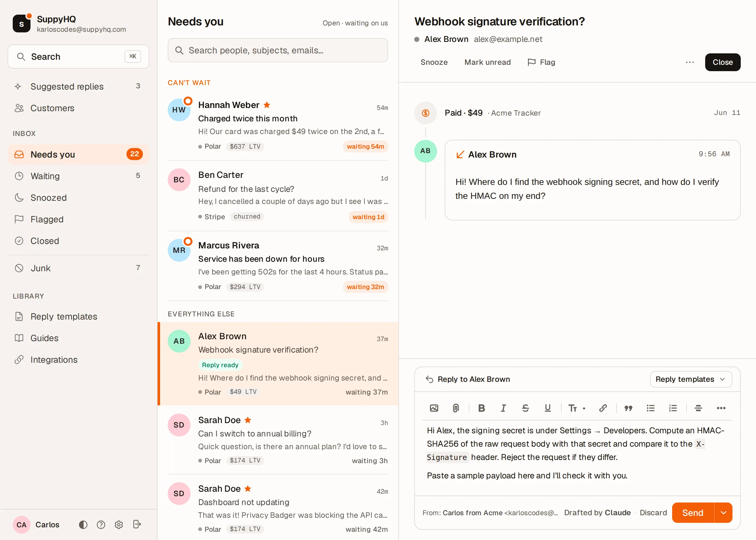Toggle strikethrough formatting in the reply
This screenshot has height=540, width=756.
point(525,408)
